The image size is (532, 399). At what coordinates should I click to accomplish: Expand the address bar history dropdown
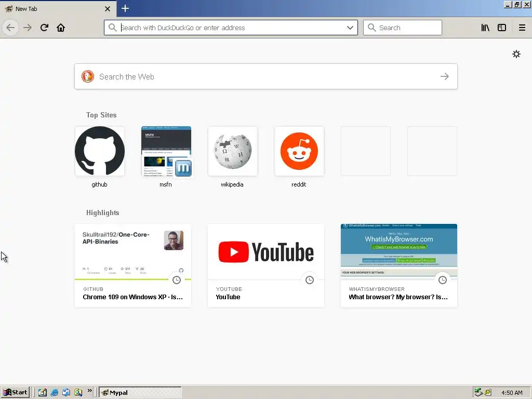pyautogui.click(x=350, y=28)
